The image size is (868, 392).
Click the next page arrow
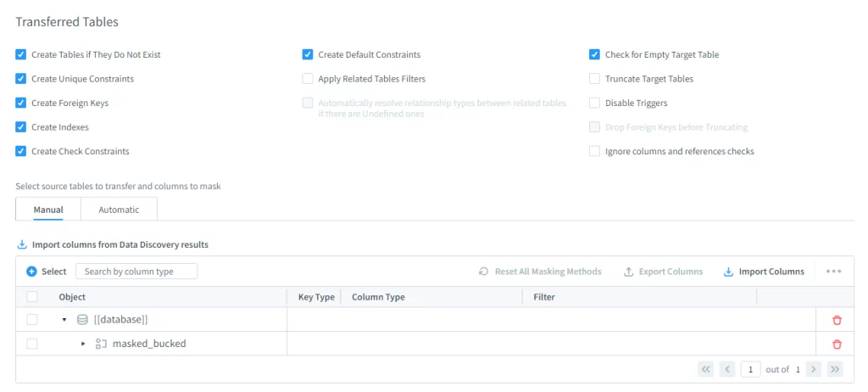pyautogui.click(x=813, y=369)
